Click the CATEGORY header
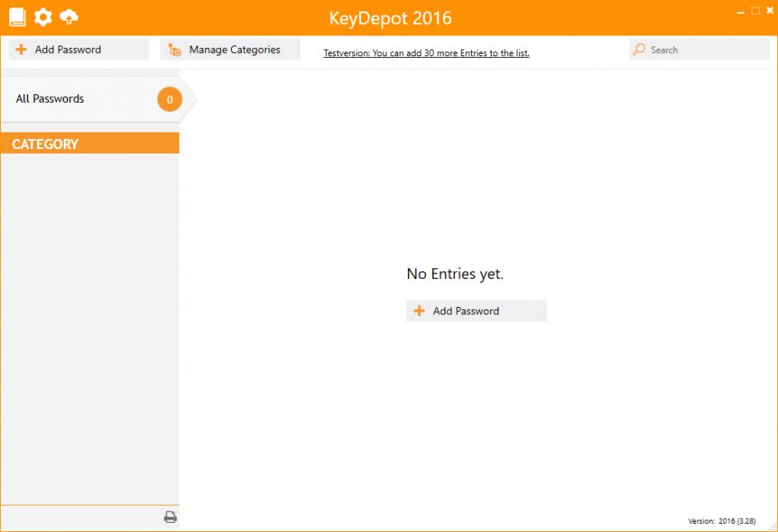Screen dimensions: 778x532 90,143
